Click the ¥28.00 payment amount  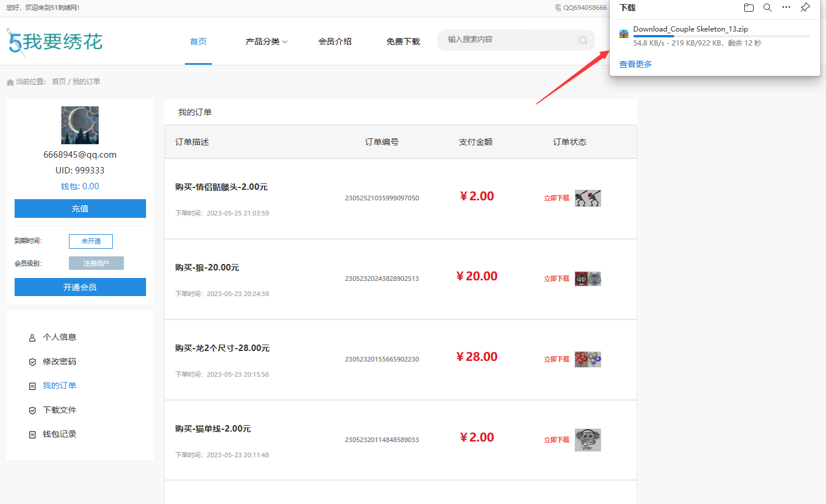477,357
